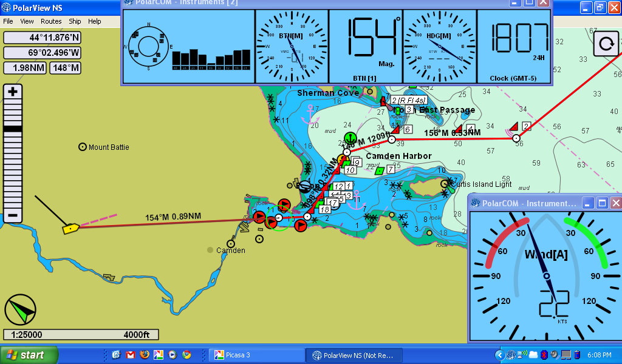Click the Wind[A] apparent wind gauge
The width and height of the screenshot is (622, 364).
pos(546,275)
